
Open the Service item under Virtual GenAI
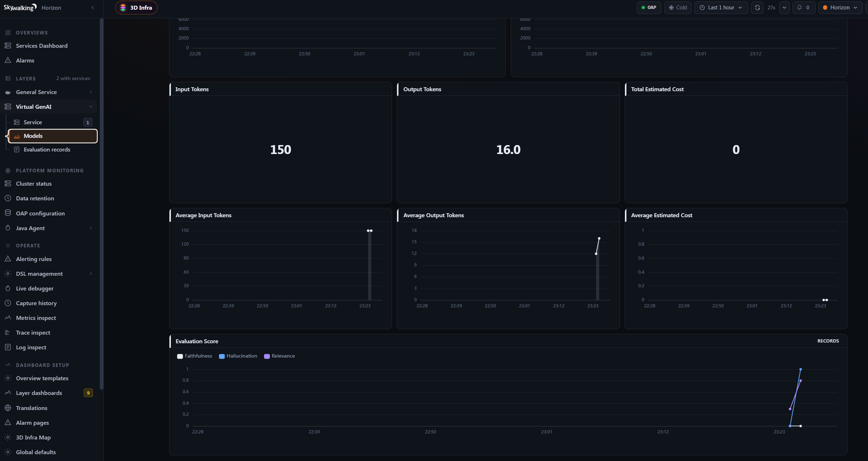(53, 122)
